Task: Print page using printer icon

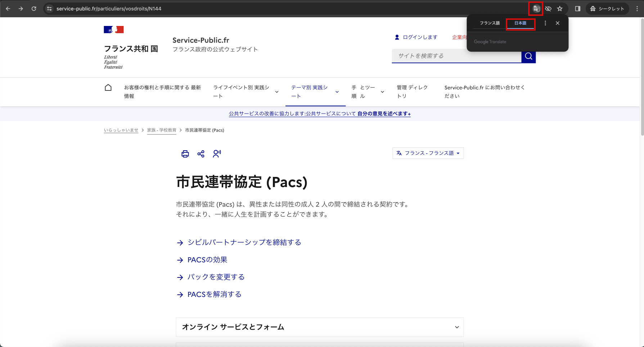Action: (x=185, y=154)
